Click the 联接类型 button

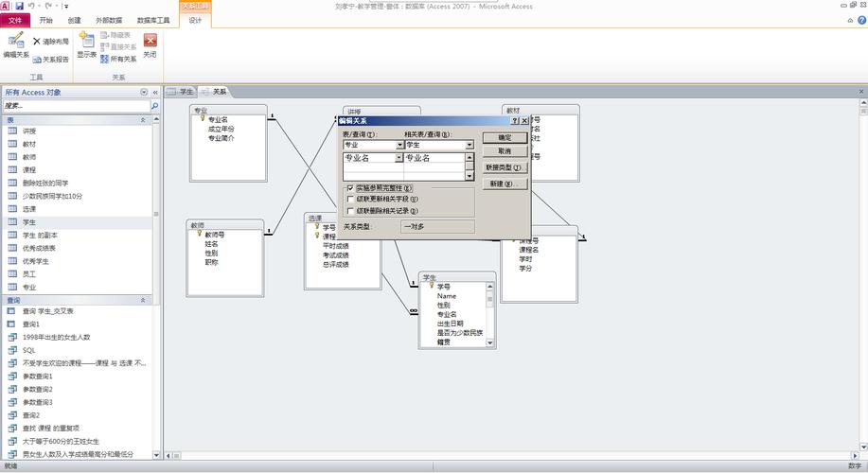pos(504,167)
